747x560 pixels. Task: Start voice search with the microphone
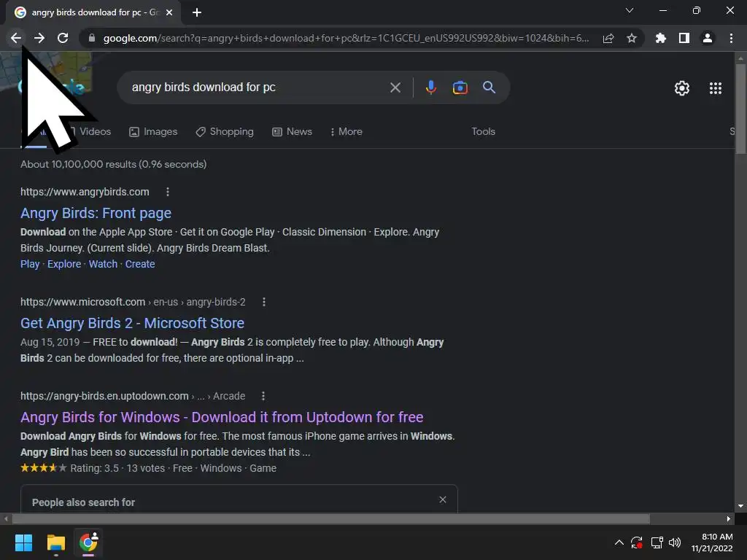tap(431, 87)
